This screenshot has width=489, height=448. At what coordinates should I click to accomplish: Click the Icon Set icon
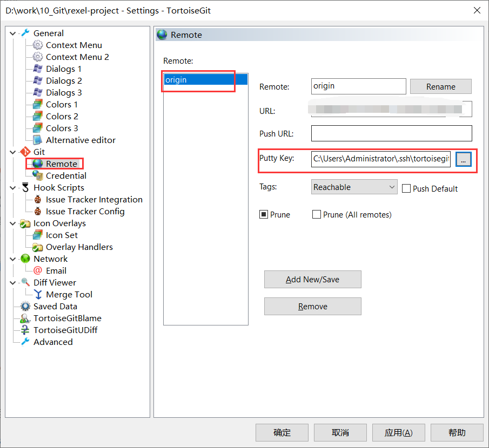tap(38, 235)
